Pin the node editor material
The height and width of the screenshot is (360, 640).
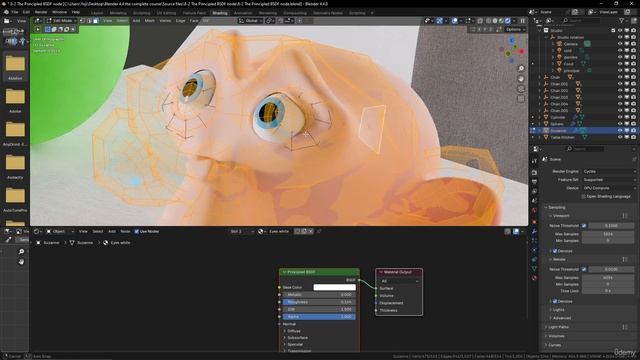click(319, 231)
